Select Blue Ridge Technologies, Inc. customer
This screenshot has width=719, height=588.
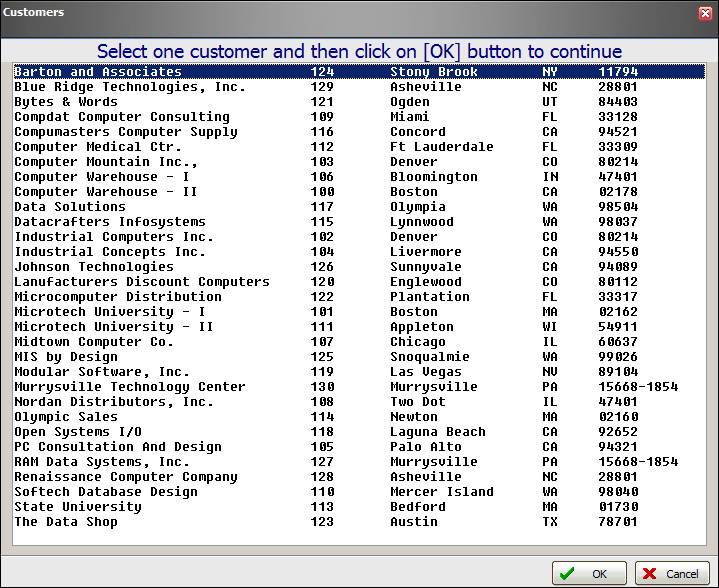(x=130, y=87)
